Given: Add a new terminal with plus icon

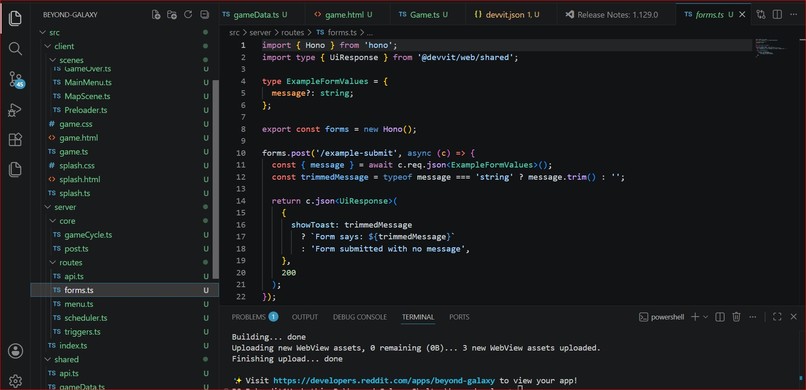Looking at the screenshot, I should pos(694,317).
